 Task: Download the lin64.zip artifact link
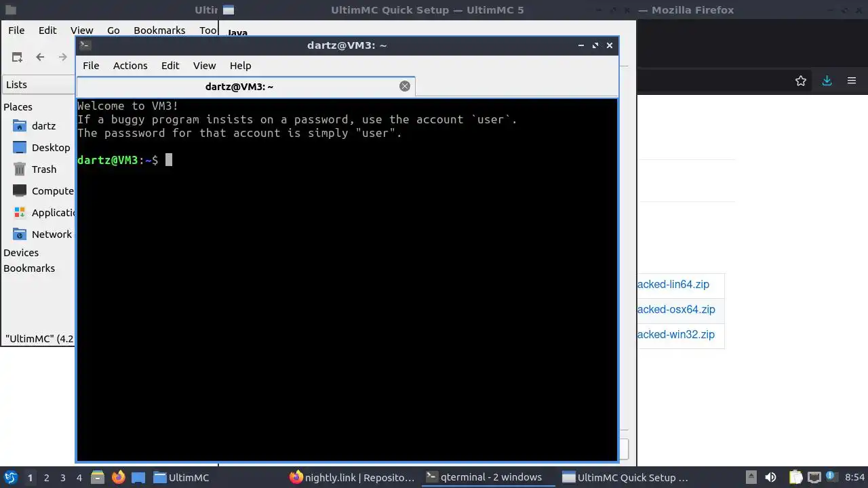(673, 285)
